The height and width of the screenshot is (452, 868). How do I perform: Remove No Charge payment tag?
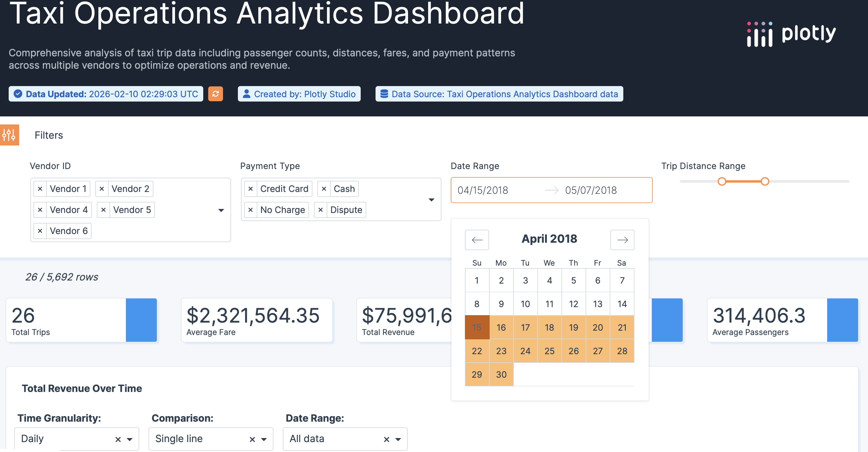click(250, 210)
